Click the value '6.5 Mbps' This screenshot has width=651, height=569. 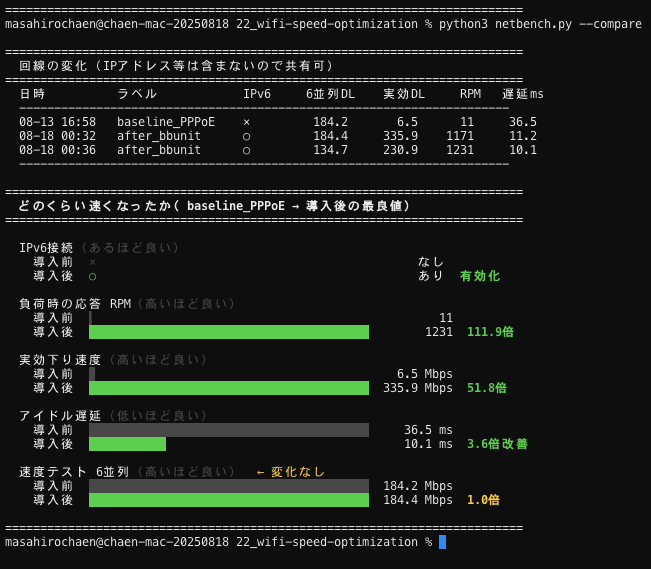(425, 374)
